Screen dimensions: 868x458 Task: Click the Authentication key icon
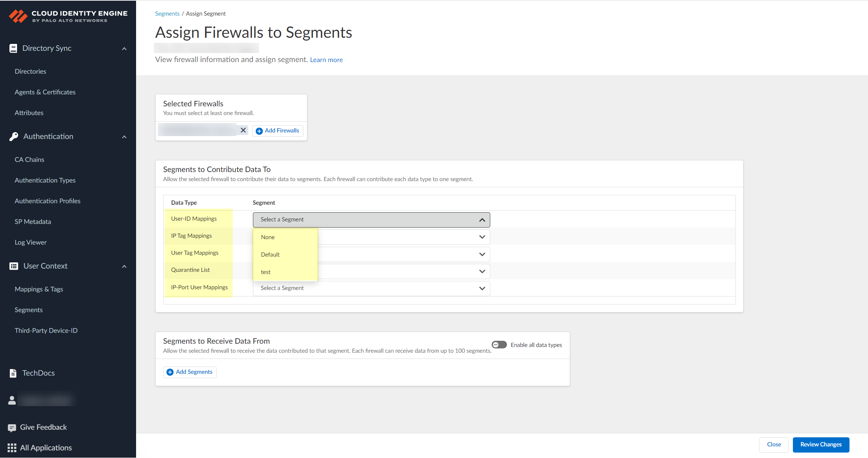[14, 136]
